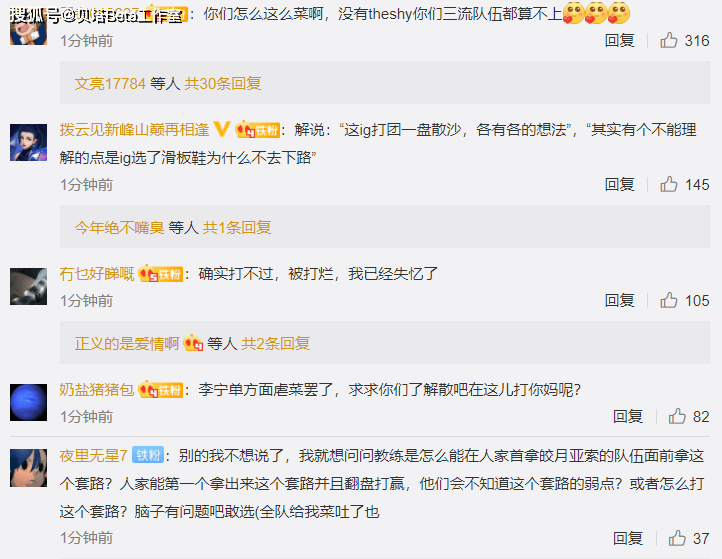Click the 铁粉 badge beside 夜里无星7
This screenshot has height=559, width=722.
(148, 455)
